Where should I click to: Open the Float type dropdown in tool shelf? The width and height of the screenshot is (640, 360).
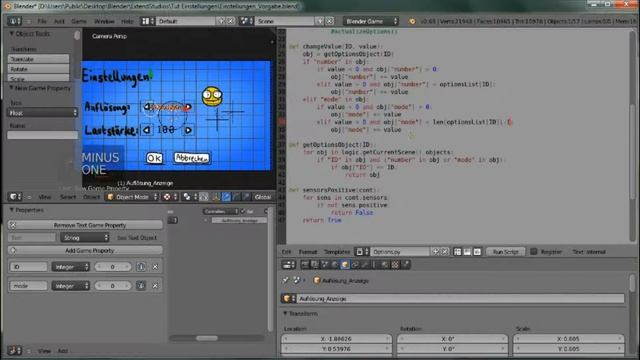pos(42,113)
